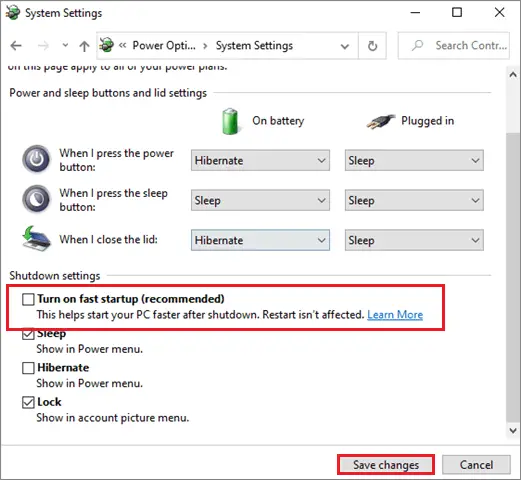Image resolution: width=521 pixels, height=480 pixels.
Task: Close the System Settings window
Action: pyautogui.click(x=499, y=13)
